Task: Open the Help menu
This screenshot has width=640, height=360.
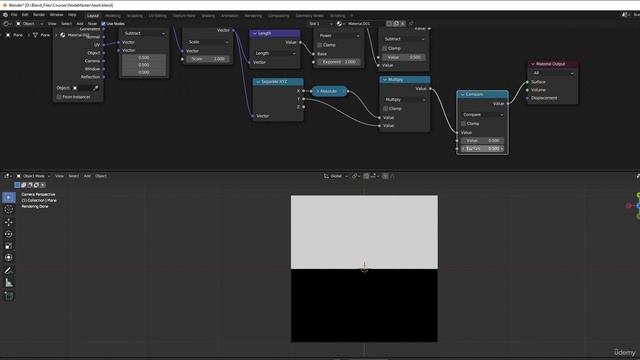Action: pos(72,15)
